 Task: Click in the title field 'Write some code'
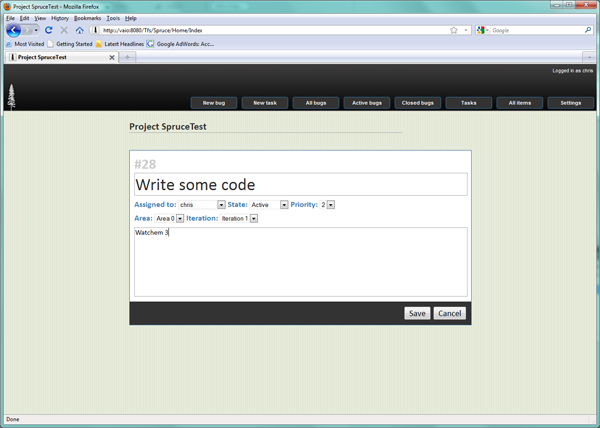click(301, 184)
